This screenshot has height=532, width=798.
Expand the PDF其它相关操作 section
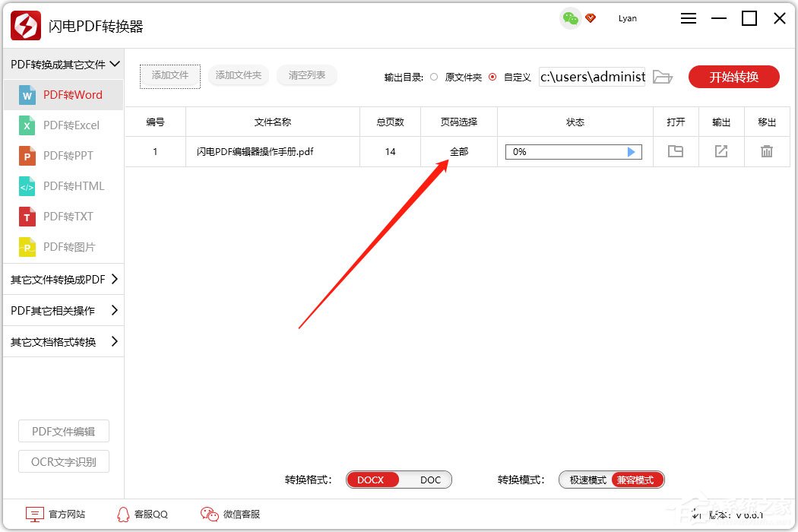pos(64,310)
